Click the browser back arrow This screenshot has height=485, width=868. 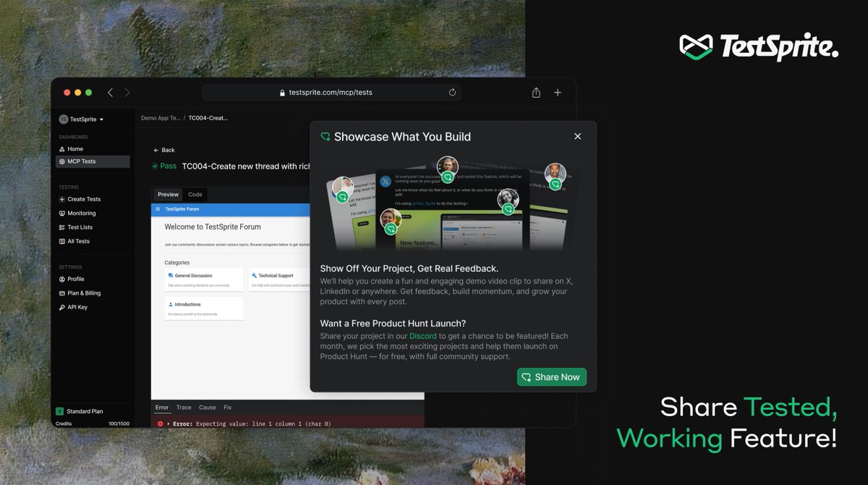110,93
